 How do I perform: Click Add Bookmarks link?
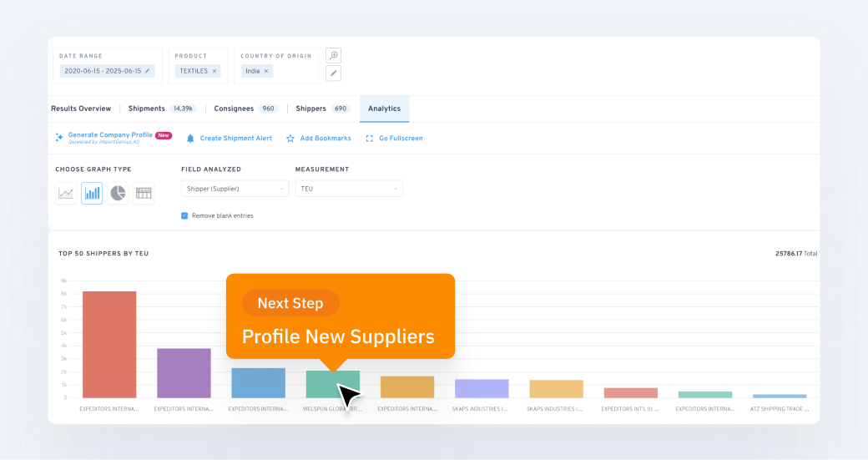325,139
